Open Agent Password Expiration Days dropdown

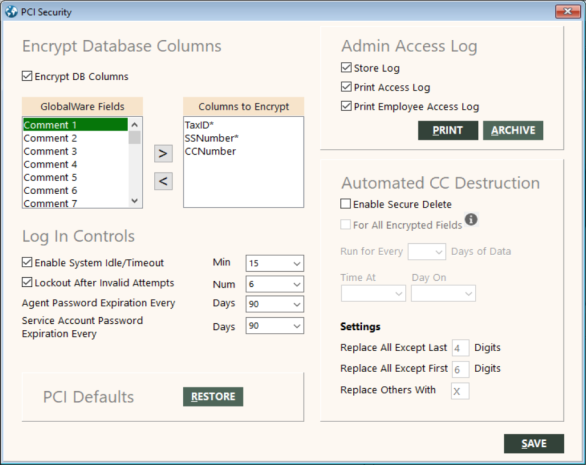point(275,304)
